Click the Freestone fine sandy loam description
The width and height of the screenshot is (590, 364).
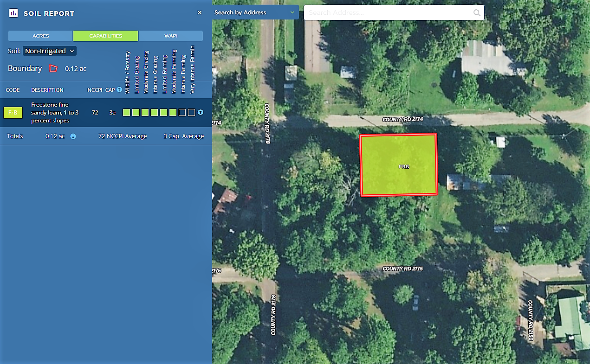[50, 113]
